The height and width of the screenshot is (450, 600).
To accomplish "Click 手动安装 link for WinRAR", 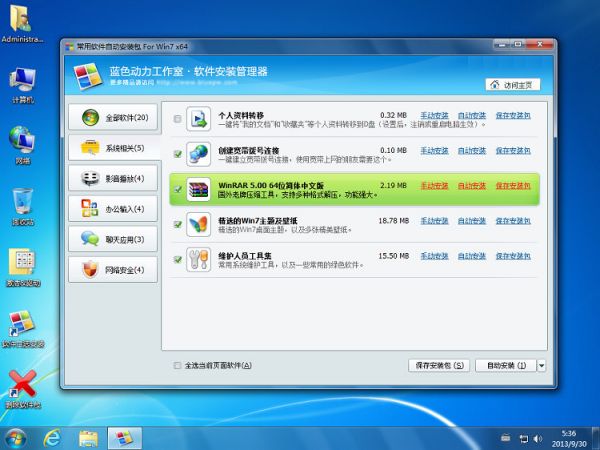I will click(x=434, y=185).
